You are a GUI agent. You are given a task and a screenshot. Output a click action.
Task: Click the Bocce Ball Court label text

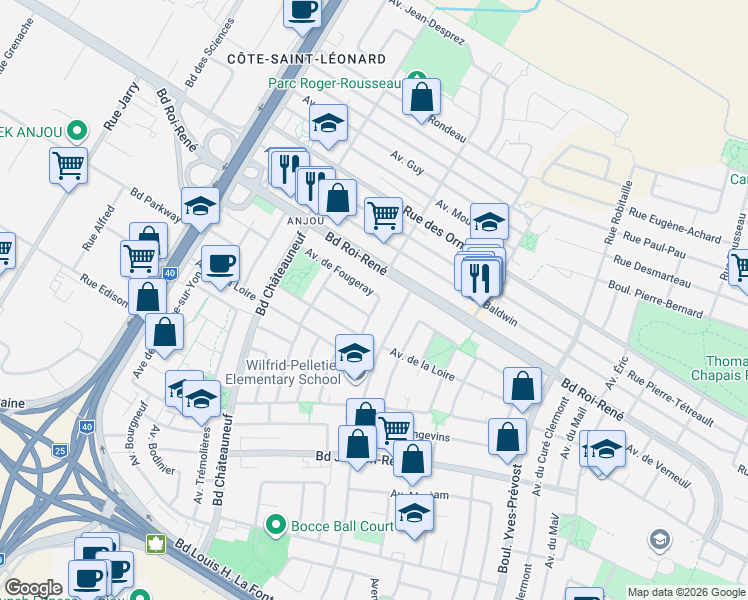(342, 527)
